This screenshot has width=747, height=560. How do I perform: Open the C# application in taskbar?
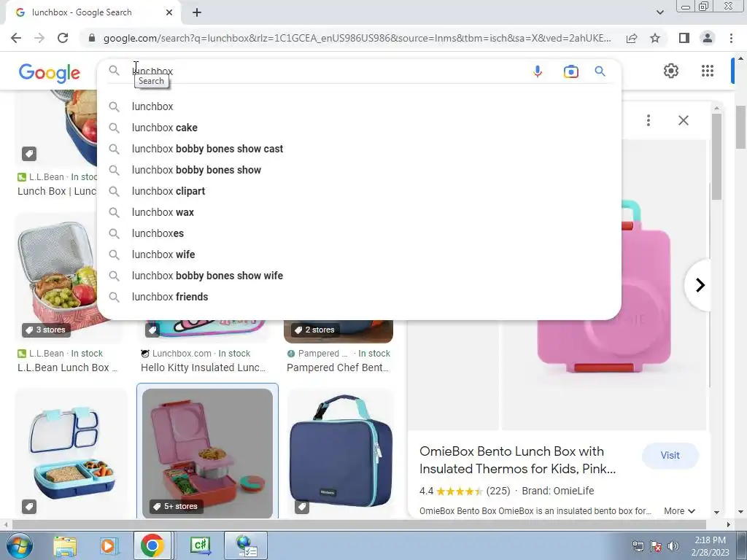click(200, 545)
